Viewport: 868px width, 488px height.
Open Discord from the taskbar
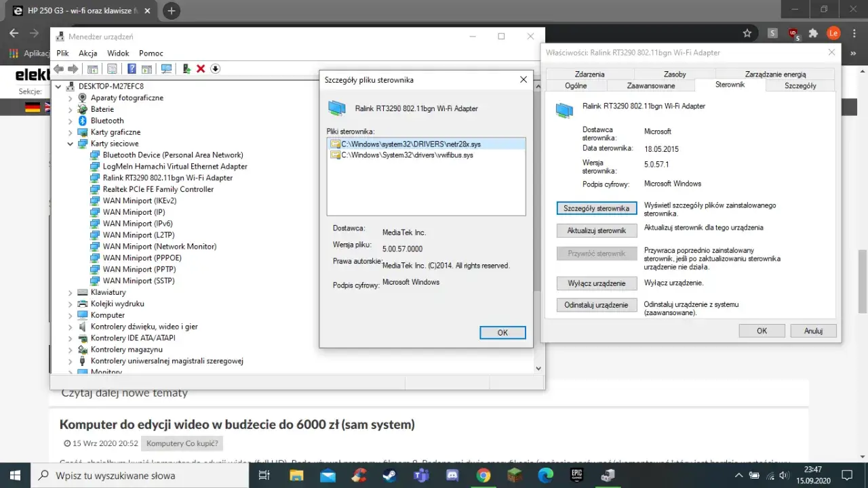pyautogui.click(x=452, y=475)
